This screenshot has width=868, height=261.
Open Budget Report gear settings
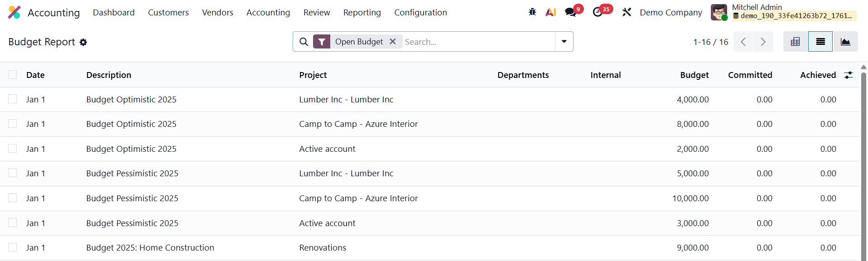pyautogui.click(x=83, y=42)
